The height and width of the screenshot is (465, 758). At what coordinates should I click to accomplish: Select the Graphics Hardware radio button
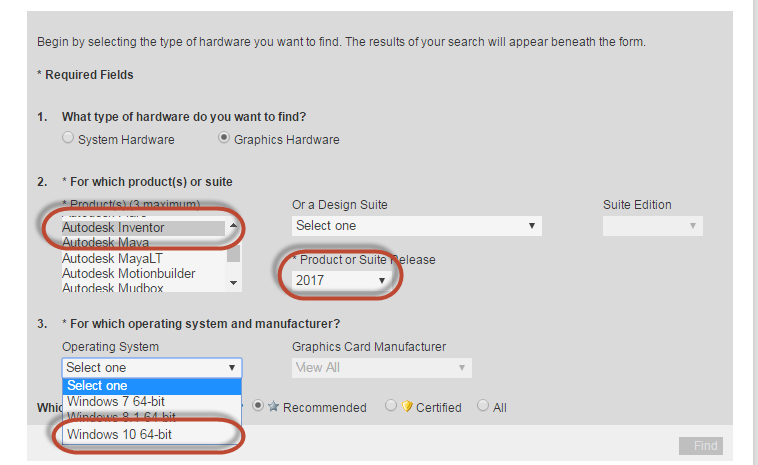pyautogui.click(x=223, y=138)
